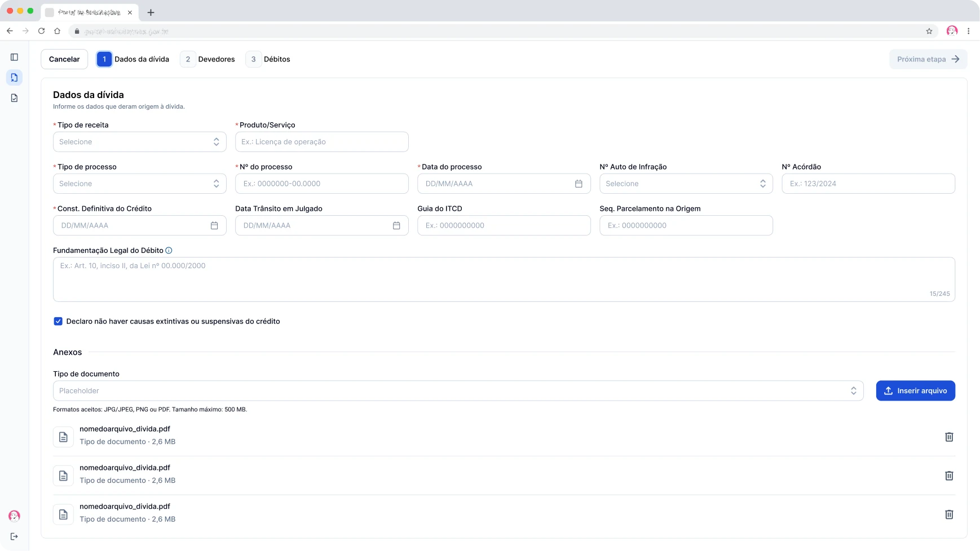Open the Tipo de receita dropdown
Screen dimensions: 980x551
pos(140,142)
